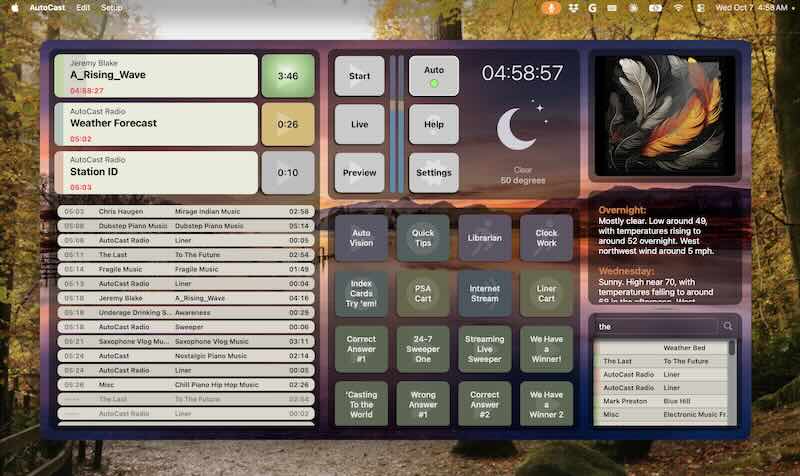Screen dimensions: 800x476
Task: Open the Index Cards Try 'em tile
Action: coord(361,294)
